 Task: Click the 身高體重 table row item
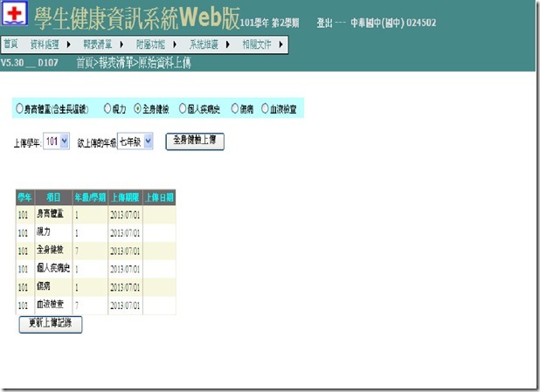[51, 214]
